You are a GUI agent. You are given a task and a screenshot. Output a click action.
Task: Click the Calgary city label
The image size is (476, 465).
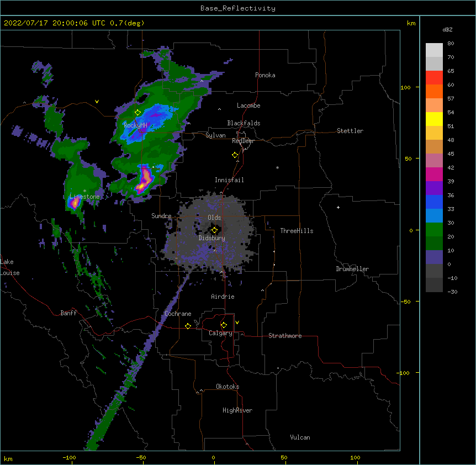221,333
